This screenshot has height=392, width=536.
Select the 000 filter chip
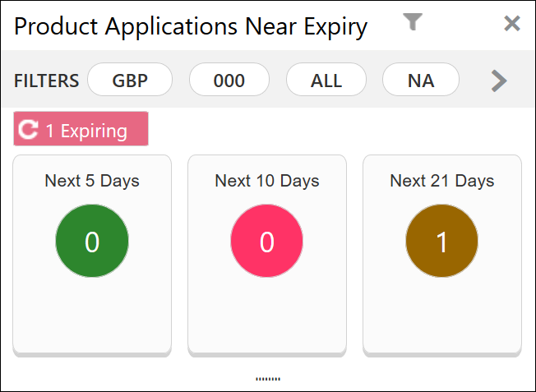229,80
